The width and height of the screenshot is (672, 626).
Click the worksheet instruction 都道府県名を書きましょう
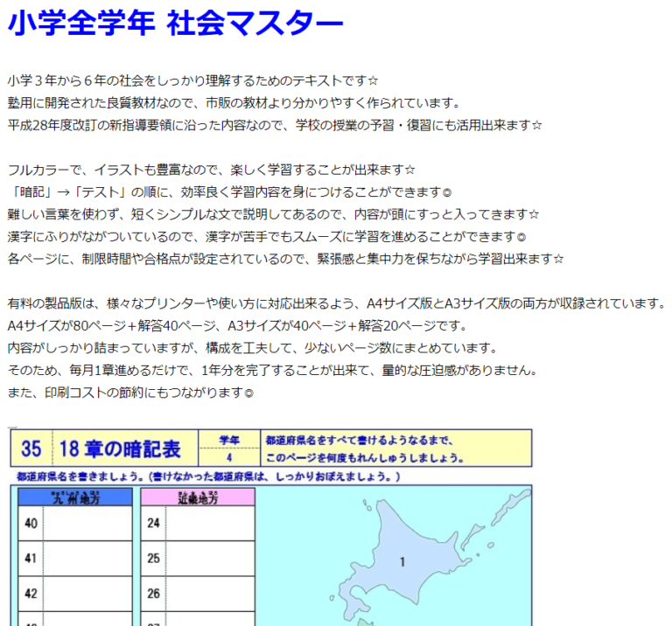208,476
